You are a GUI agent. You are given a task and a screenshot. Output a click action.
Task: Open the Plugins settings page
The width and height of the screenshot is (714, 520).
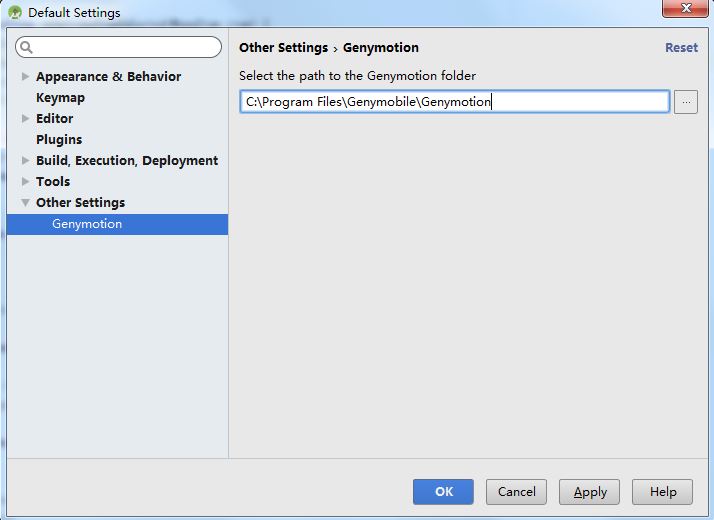click(x=59, y=139)
